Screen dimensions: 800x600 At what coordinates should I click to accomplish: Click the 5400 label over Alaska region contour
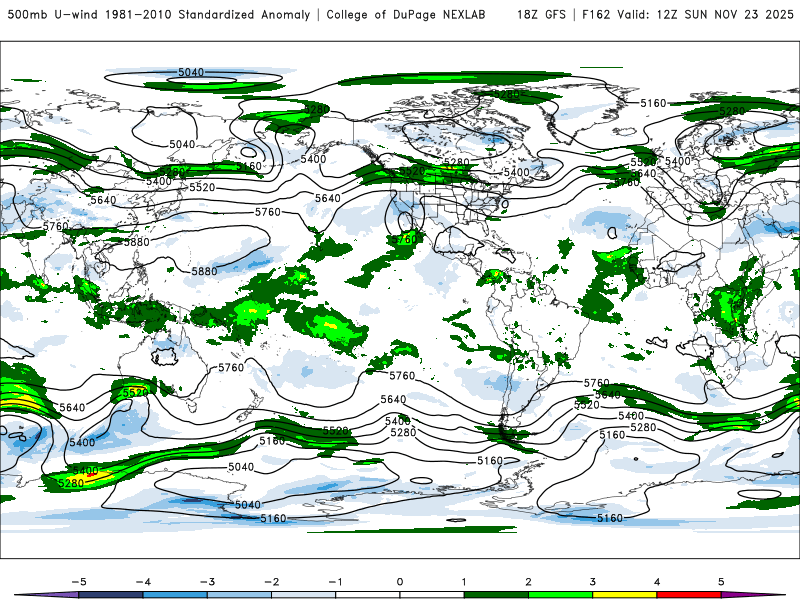point(313,159)
